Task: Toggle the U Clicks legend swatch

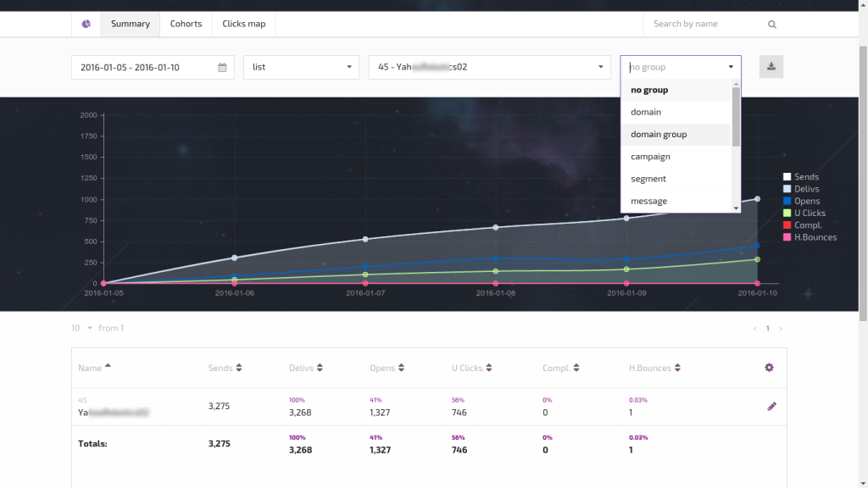Action: pos(787,213)
